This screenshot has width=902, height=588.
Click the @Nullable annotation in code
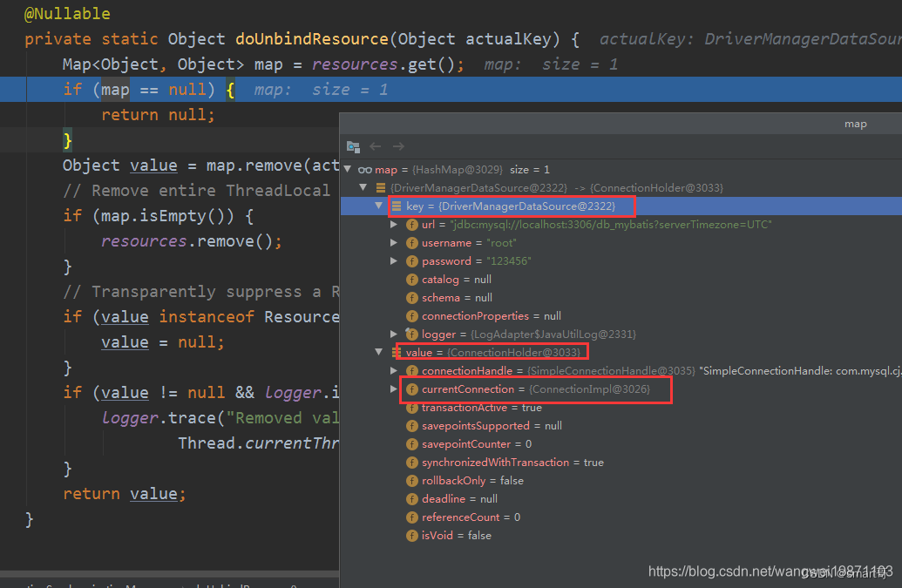(x=67, y=13)
